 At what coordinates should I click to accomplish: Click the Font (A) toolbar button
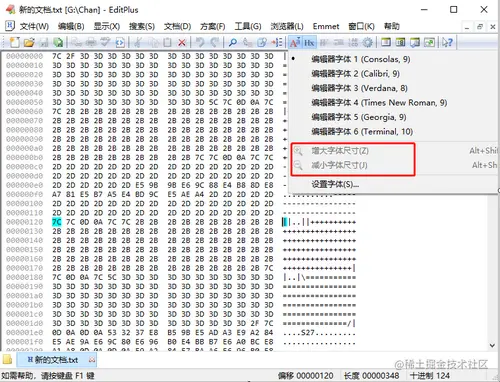coord(295,42)
